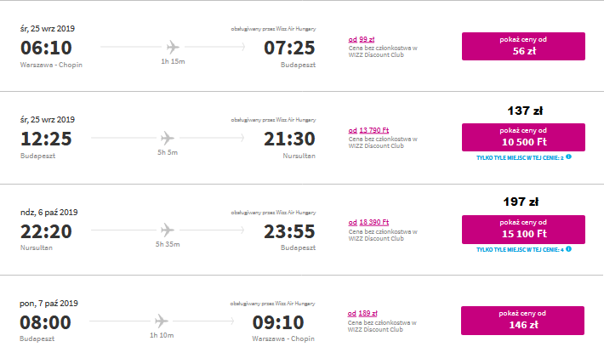Open the 'od 13 790 Ft' price link
The width and height of the screenshot is (604, 364).
tap(368, 130)
